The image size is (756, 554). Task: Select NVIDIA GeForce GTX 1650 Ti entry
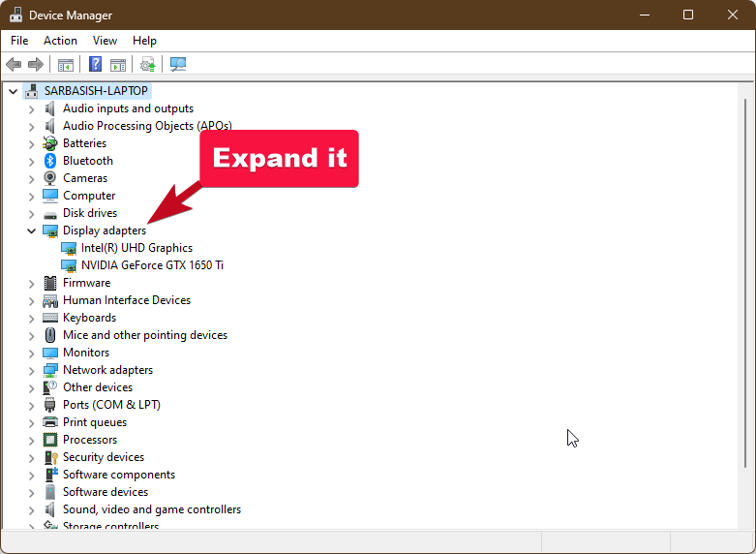152,265
